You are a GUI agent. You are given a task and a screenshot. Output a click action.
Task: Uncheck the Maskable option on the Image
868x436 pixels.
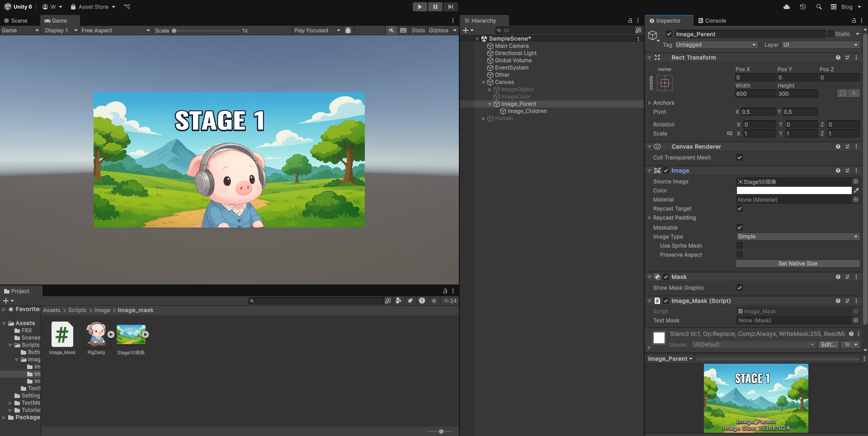[x=739, y=227]
